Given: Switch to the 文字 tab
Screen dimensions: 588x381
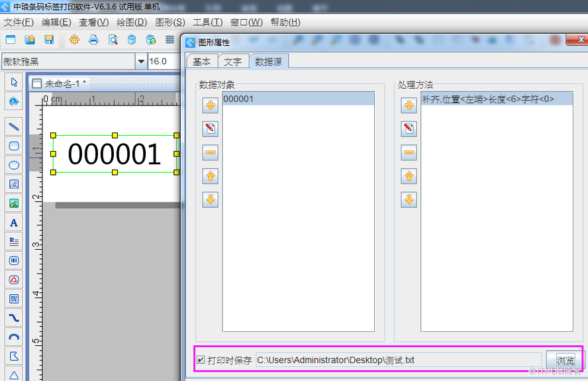Looking at the screenshot, I should (232, 62).
